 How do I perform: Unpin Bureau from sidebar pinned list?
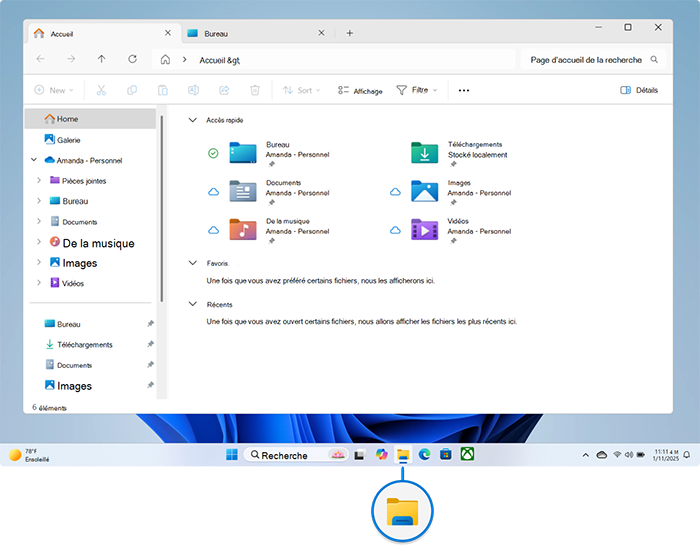[150, 324]
